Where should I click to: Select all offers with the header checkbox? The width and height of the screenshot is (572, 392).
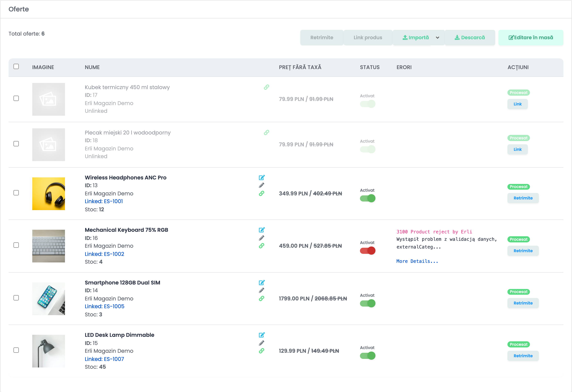[x=16, y=66]
